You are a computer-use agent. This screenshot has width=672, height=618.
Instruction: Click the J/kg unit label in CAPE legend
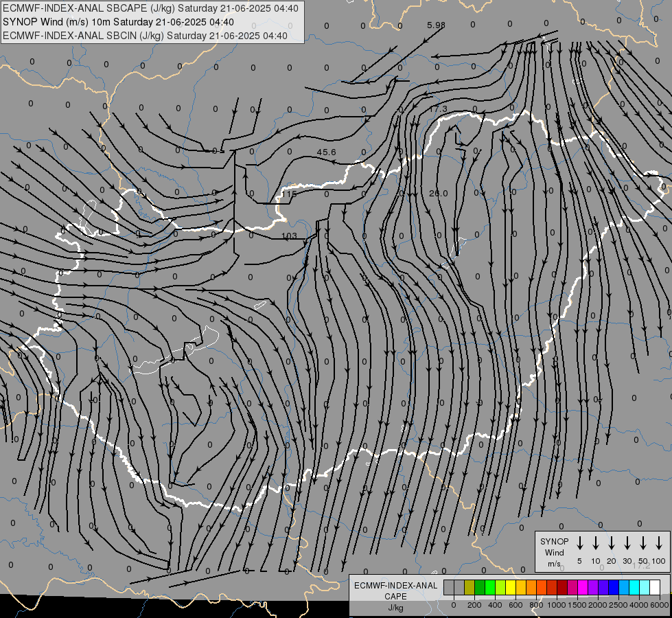395,608
